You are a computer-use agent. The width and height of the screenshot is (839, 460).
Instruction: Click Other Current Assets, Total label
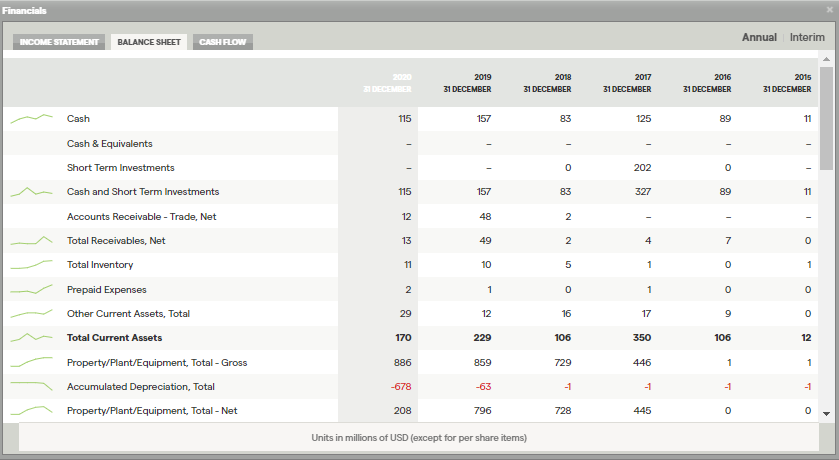[128, 313]
